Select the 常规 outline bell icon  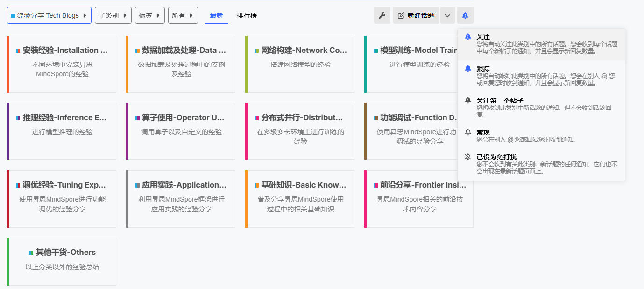click(468, 132)
